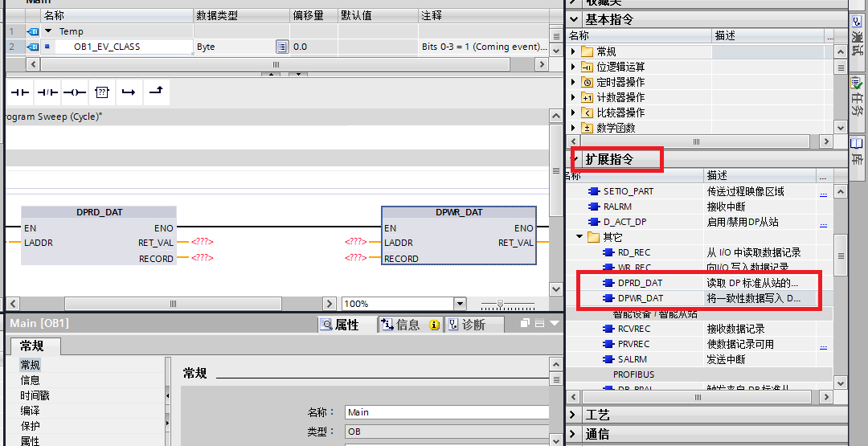Select 保护 in properties navigation
The height and width of the screenshot is (446, 868).
click(x=30, y=426)
